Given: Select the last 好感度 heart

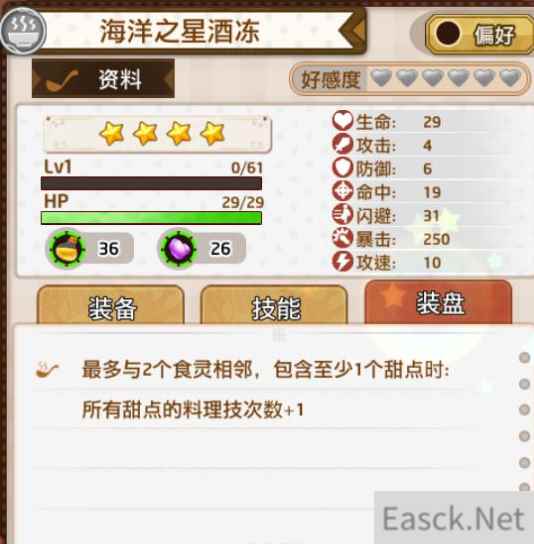Looking at the screenshot, I should point(510,77).
